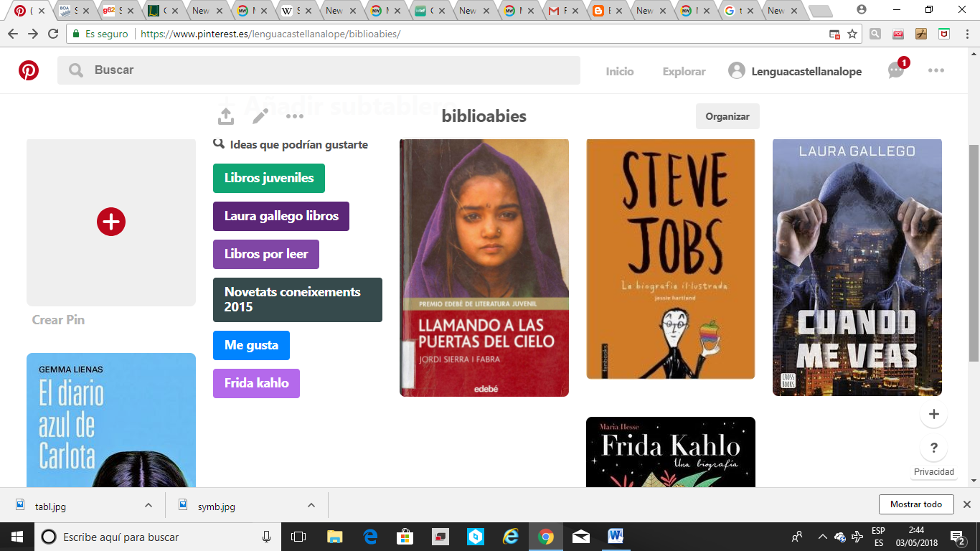Screen dimensions: 980x551
Task: Expand symb.jpg download options arrow
Action: (x=311, y=505)
